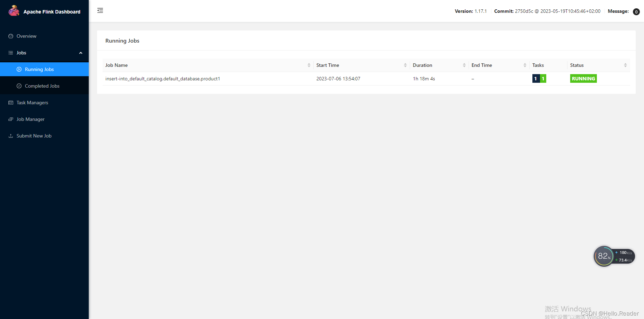Screen dimensions: 644x319
Task: Click the Running Jobs panel heading
Action: (122, 41)
